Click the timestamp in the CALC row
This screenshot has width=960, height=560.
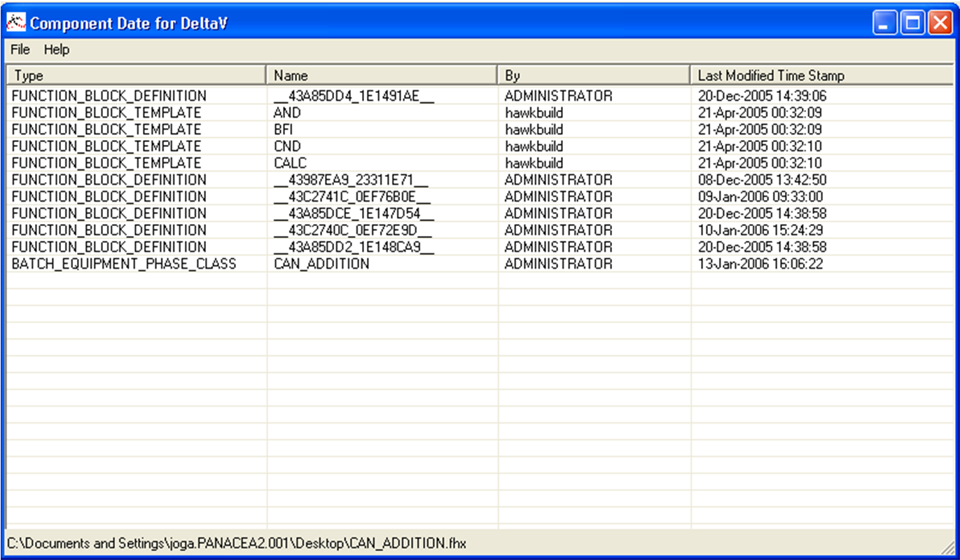760,163
